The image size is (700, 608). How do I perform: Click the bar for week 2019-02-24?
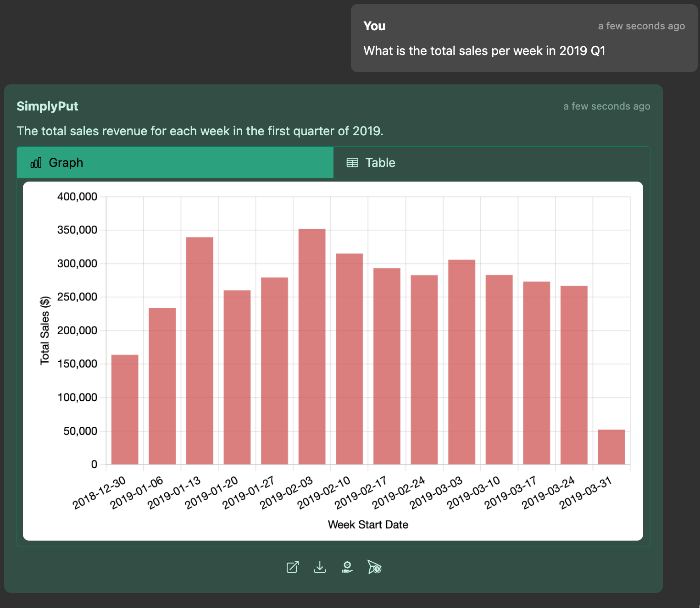point(424,370)
